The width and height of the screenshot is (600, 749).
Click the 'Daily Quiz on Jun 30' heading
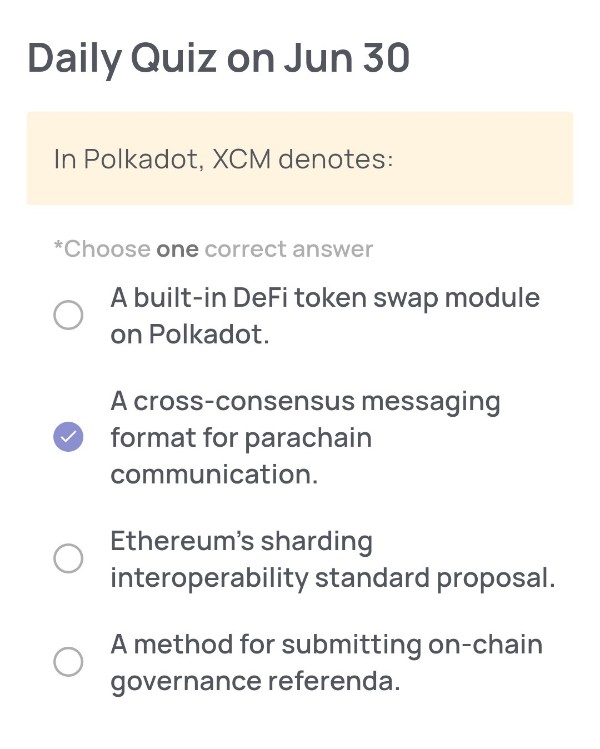pyautogui.click(x=219, y=59)
